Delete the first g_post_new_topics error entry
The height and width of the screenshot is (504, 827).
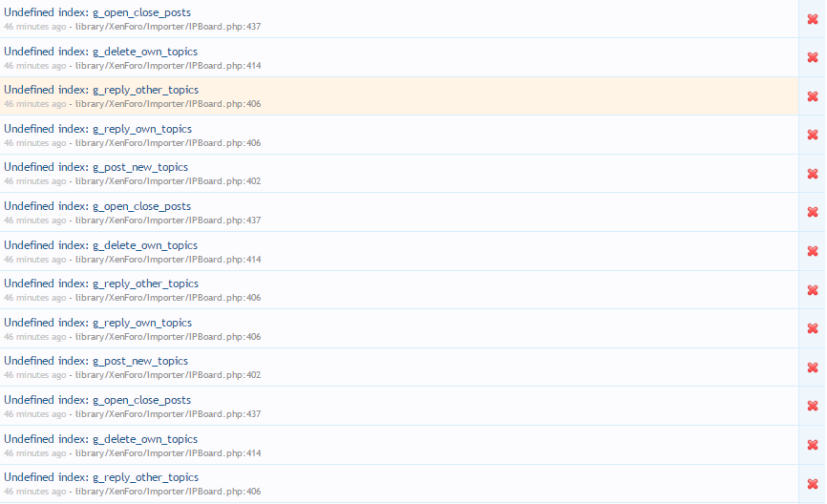coord(813,174)
